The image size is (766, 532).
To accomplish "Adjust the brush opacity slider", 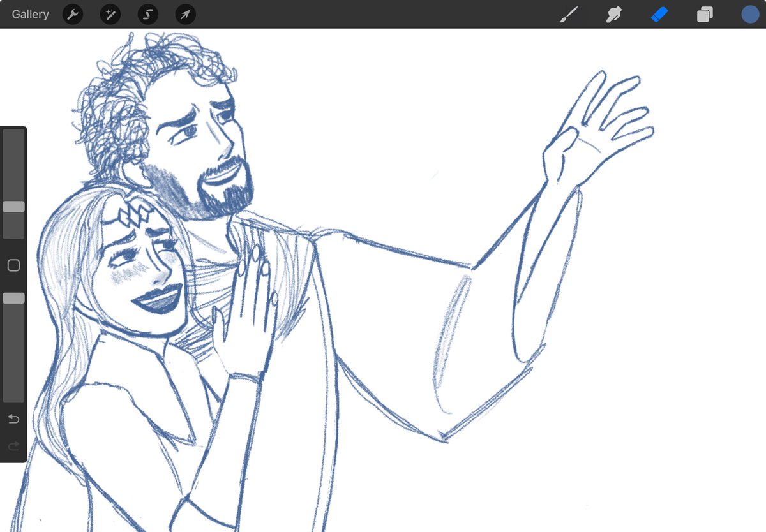I will pyautogui.click(x=13, y=297).
